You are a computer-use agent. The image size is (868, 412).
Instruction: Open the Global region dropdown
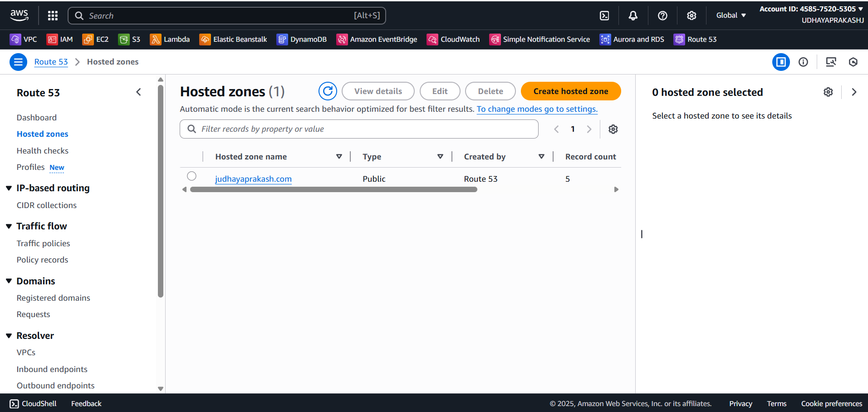click(x=731, y=15)
